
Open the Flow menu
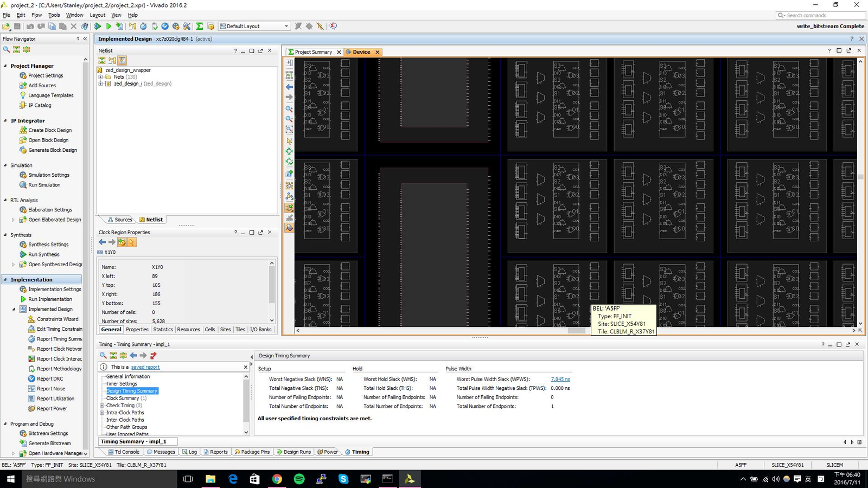pyautogui.click(x=36, y=15)
